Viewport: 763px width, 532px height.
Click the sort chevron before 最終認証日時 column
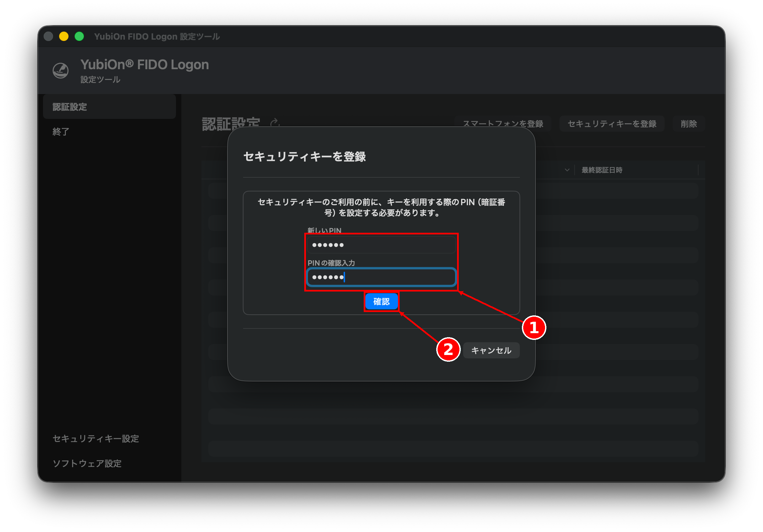[567, 170]
